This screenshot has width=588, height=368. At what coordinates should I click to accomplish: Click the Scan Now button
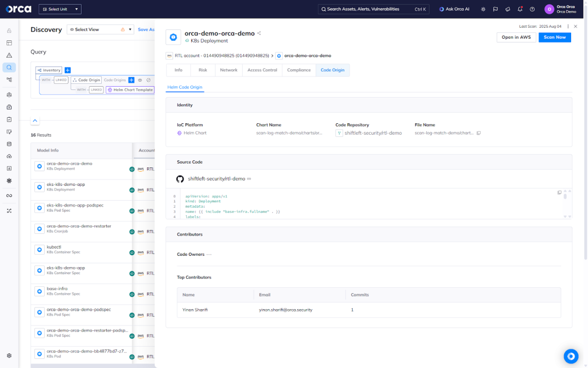coord(555,37)
